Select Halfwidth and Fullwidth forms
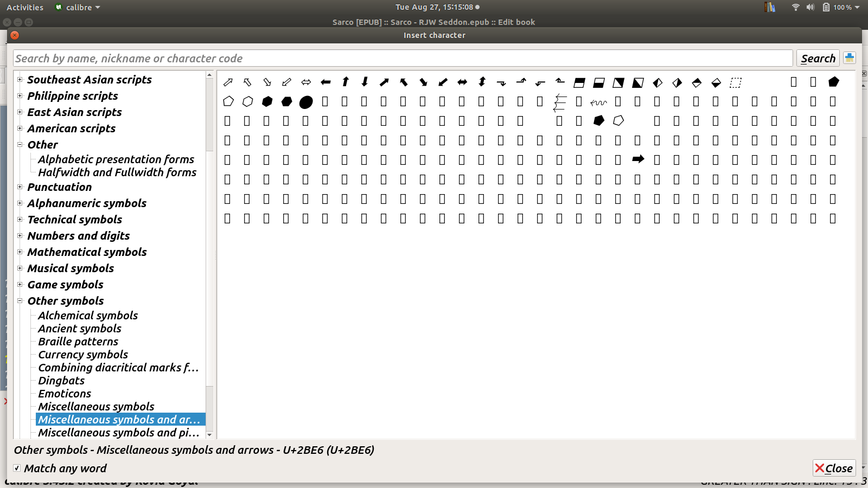 tap(117, 172)
